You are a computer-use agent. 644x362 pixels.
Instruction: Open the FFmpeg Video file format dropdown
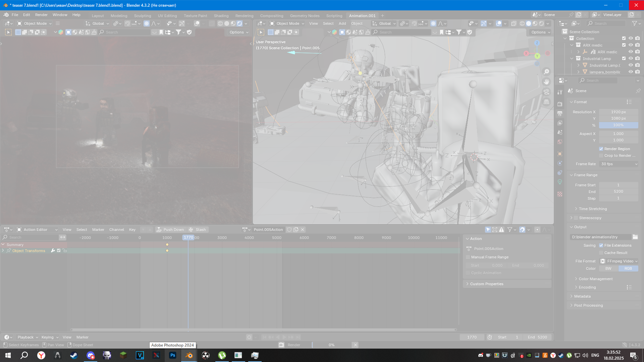(619, 261)
